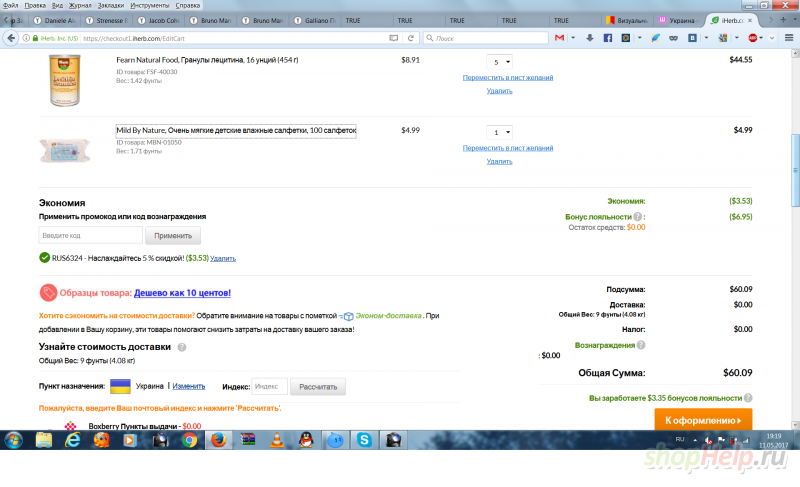
Task: Toggle the reader view icon in address bar
Action: (x=394, y=38)
